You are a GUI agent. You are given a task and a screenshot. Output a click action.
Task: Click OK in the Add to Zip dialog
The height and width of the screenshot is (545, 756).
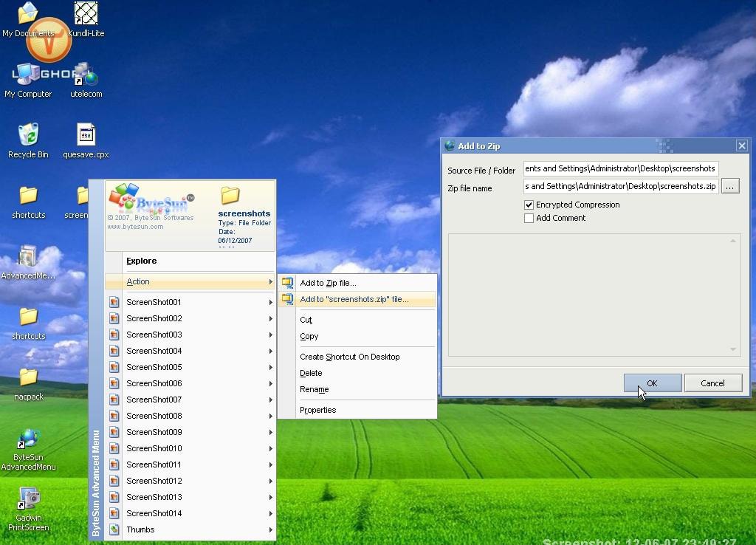click(x=653, y=383)
